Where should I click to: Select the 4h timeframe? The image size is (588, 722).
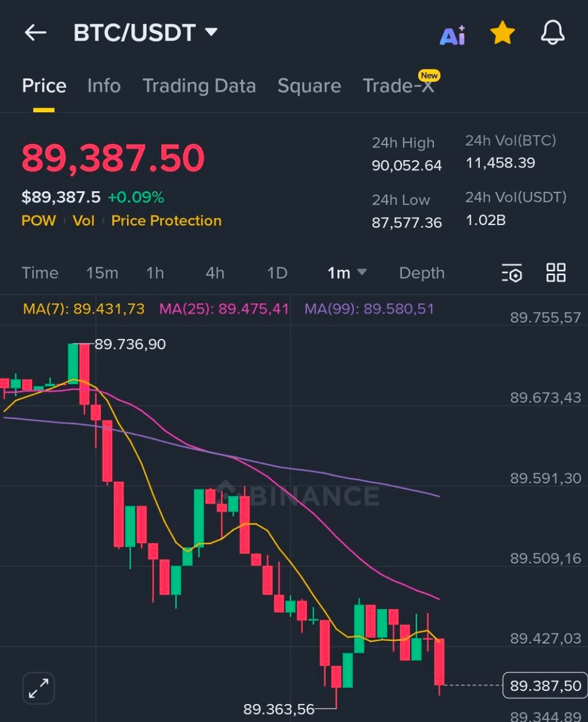coord(215,273)
